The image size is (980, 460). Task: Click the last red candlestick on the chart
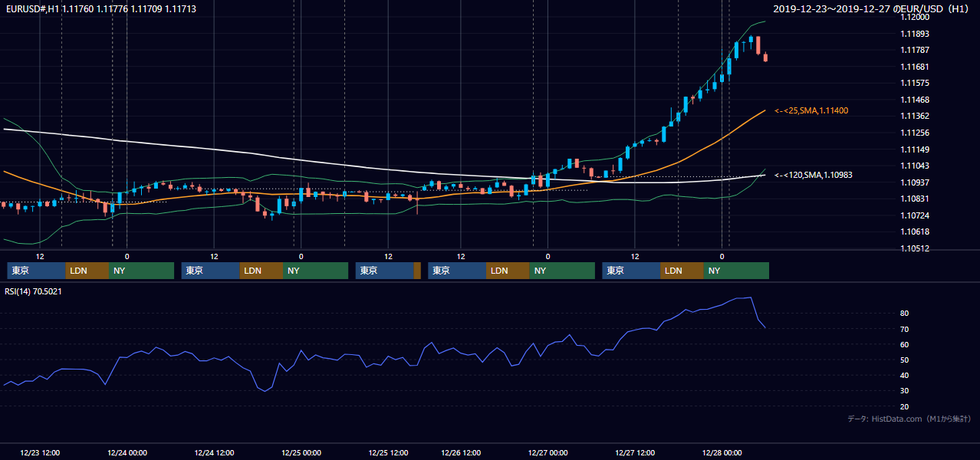coord(765,57)
